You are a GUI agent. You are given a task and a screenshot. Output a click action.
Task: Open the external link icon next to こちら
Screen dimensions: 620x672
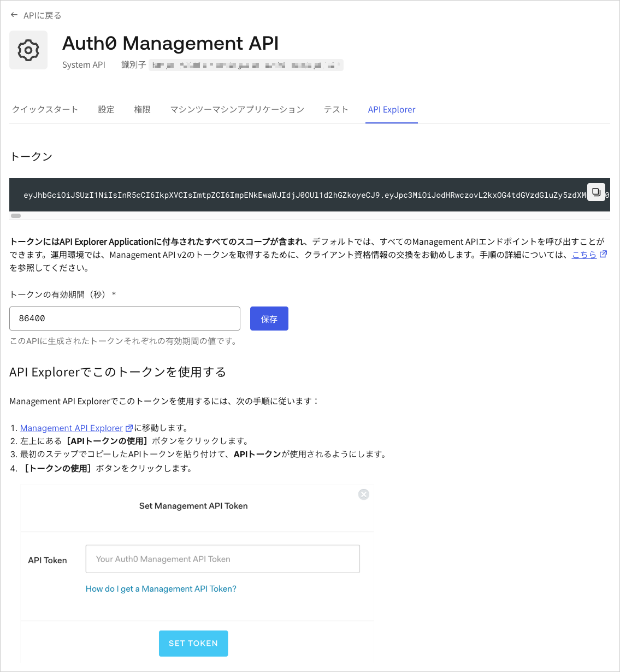pyautogui.click(x=603, y=254)
